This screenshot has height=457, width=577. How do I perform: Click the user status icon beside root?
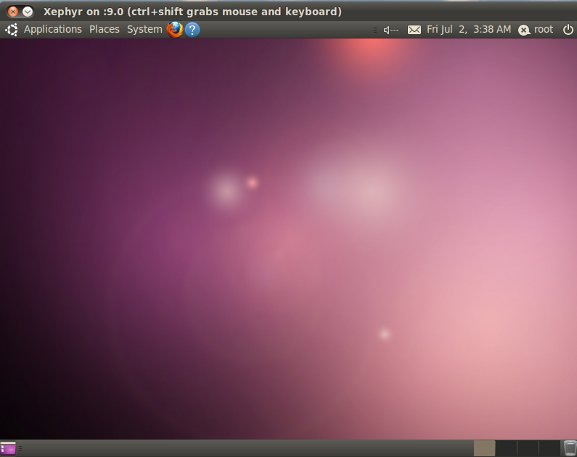(x=524, y=30)
